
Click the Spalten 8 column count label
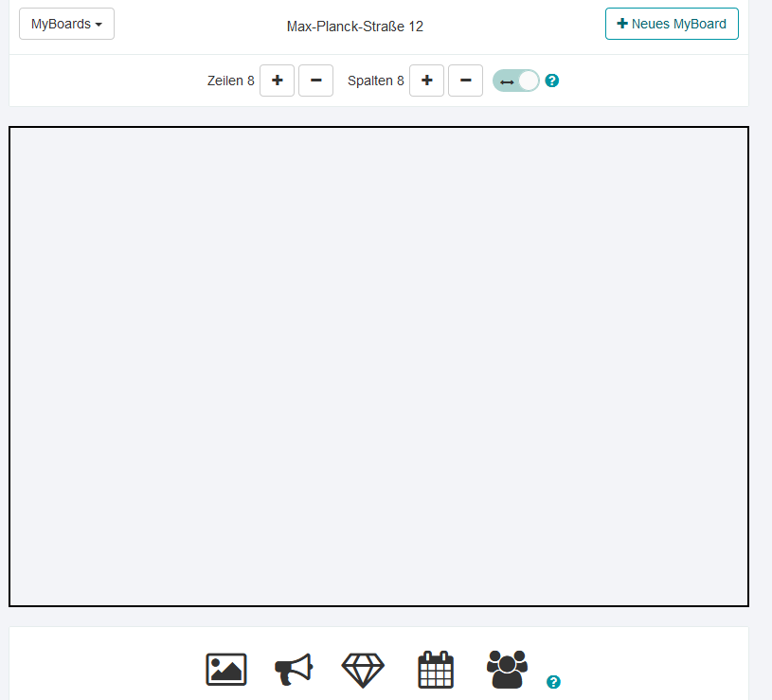(x=375, y=81)
